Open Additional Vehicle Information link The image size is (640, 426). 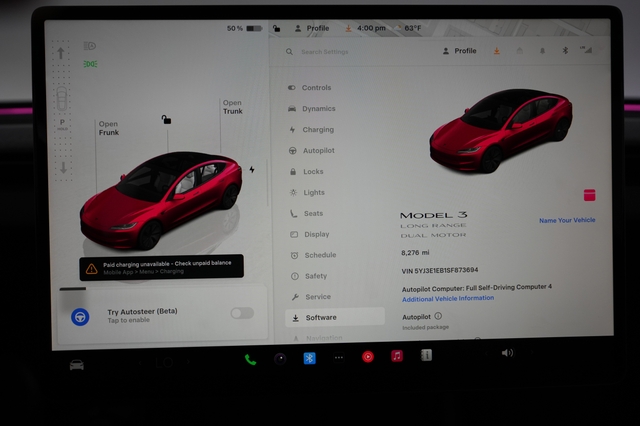(448, 299)
